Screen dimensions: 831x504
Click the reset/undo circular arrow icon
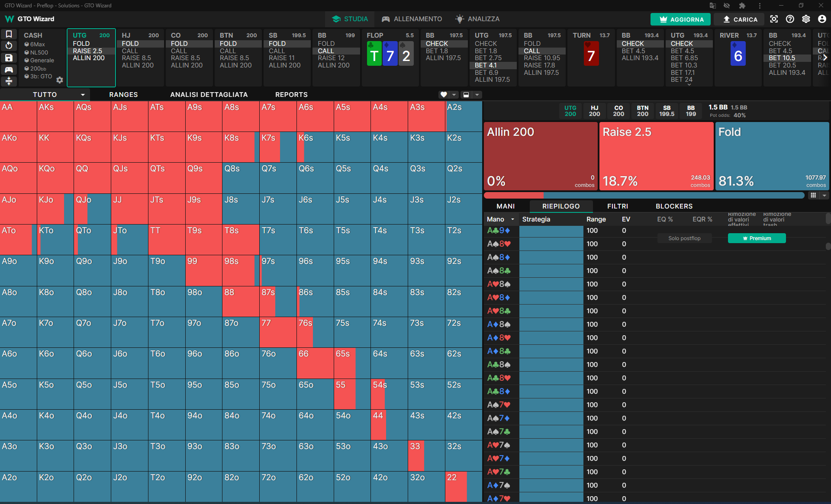coord(9,45)
